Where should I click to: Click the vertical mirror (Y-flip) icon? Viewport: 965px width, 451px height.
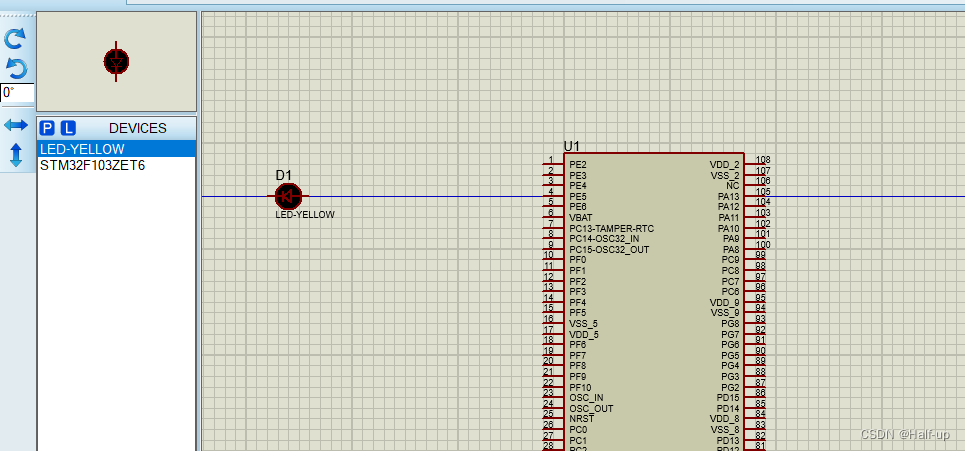coord(16,156)
